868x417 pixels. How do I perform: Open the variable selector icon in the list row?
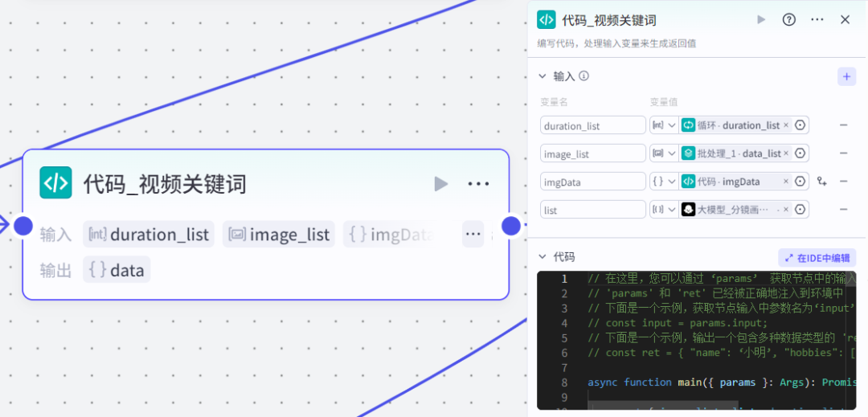tap(800, 210)
